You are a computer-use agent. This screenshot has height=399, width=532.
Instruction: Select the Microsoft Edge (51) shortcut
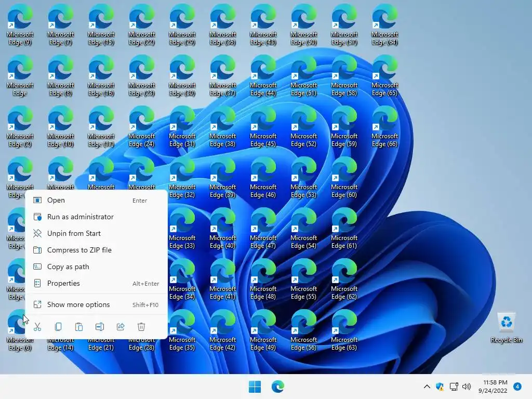coord(303,76)
